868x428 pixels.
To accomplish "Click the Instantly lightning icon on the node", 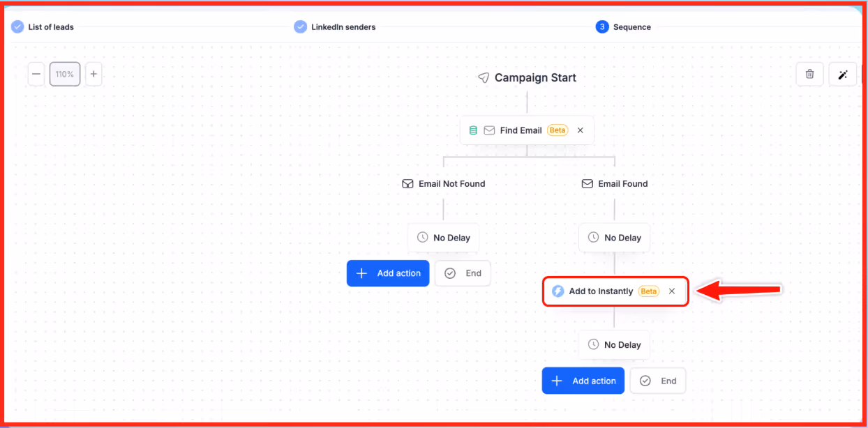I will 558,291.
